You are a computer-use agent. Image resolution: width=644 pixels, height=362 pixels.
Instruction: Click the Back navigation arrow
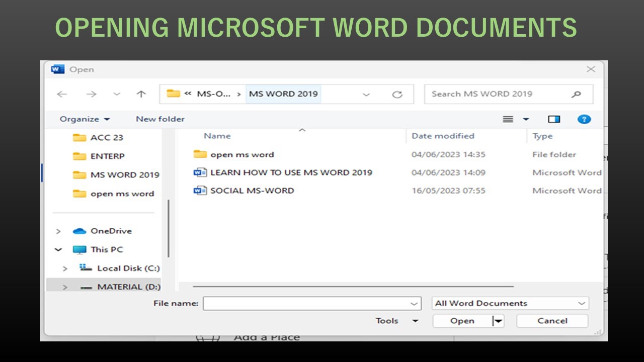[x=62, y=94]
